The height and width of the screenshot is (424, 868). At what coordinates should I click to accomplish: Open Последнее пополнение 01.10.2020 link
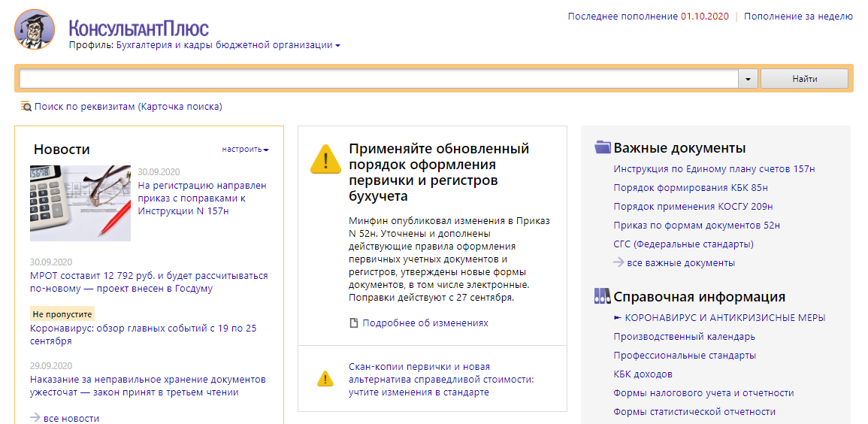point(648,17)
